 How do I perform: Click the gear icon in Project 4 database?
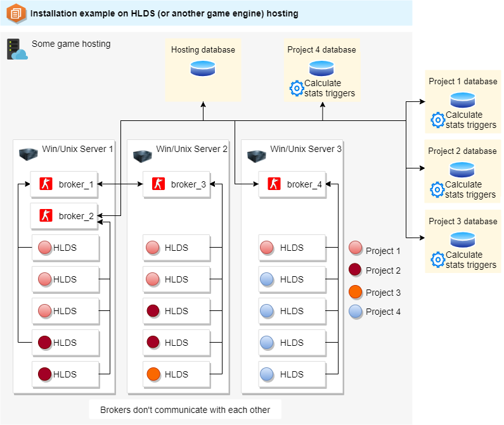coord(296,88)
